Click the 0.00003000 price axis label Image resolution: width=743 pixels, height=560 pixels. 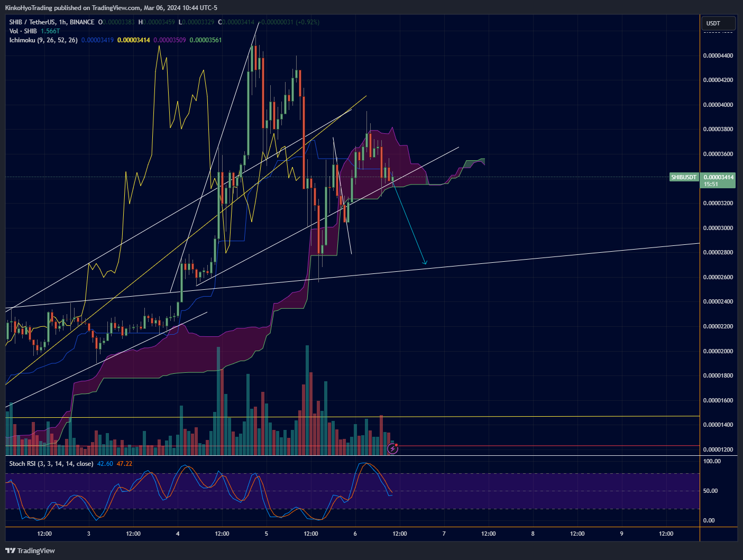point(718,228)
